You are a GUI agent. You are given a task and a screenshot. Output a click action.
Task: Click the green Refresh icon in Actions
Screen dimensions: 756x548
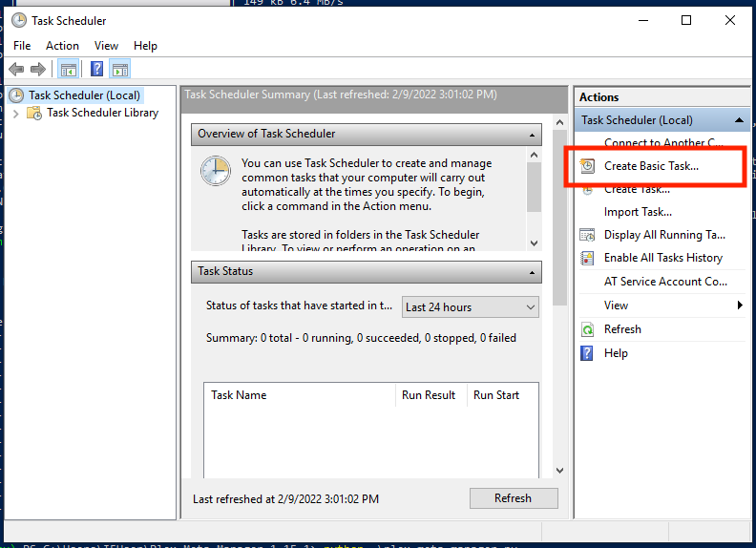pyautogui.click(x=587, y=329)
